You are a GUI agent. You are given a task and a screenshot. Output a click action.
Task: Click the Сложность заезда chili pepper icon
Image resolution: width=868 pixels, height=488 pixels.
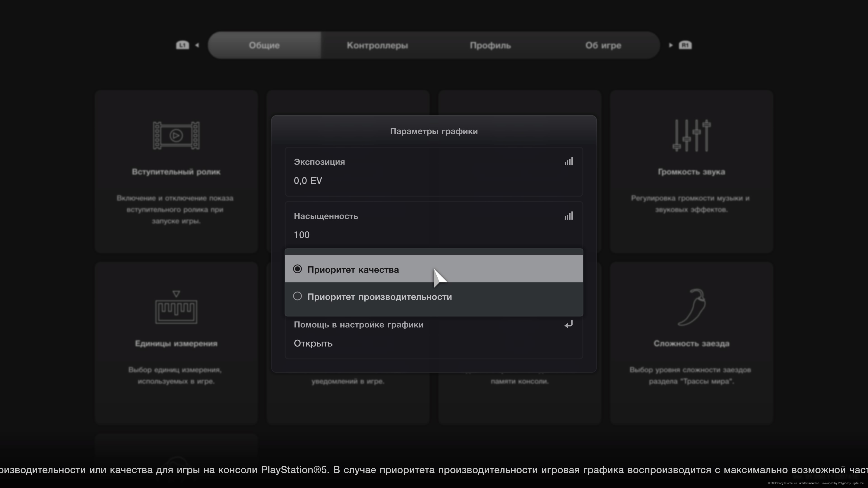tap(691, 307)
